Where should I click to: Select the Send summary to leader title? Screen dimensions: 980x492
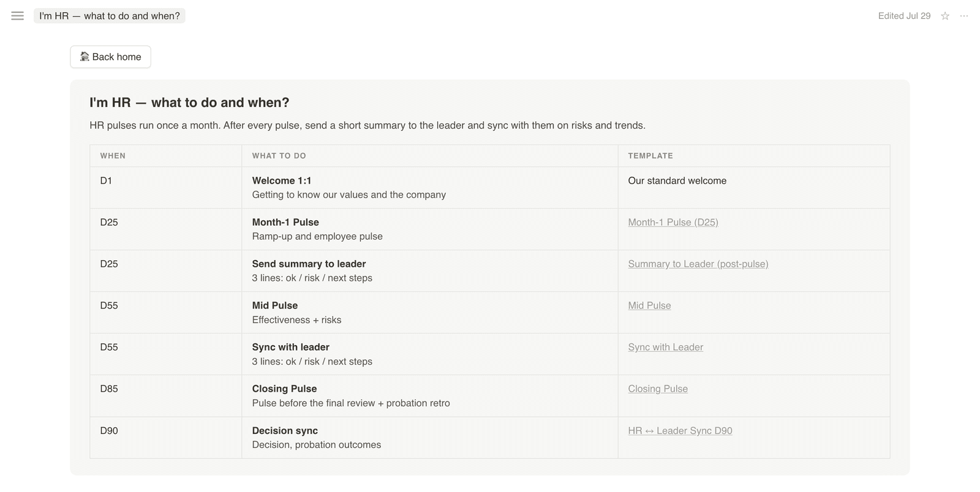coord(309,264)
